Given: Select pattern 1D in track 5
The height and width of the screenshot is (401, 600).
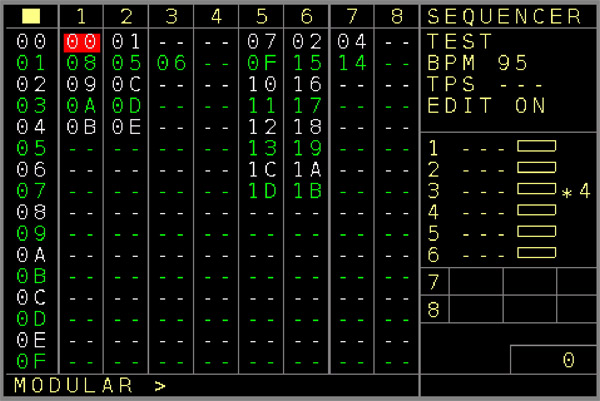Looking at the screenshot, I should (261, 190).
